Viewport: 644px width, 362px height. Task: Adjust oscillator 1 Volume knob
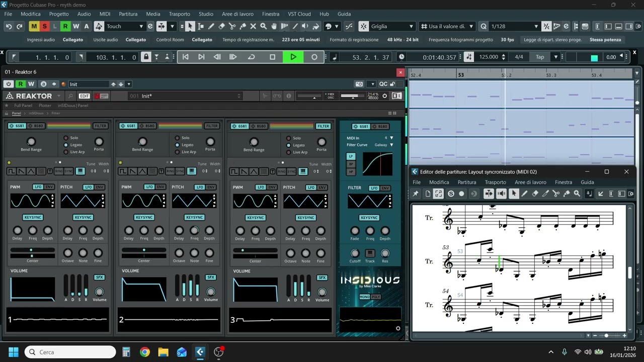click(x=99, y=292)
